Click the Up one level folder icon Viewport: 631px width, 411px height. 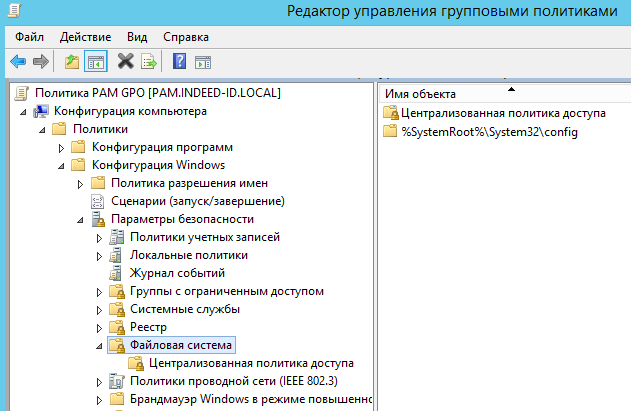click(72, 62)
